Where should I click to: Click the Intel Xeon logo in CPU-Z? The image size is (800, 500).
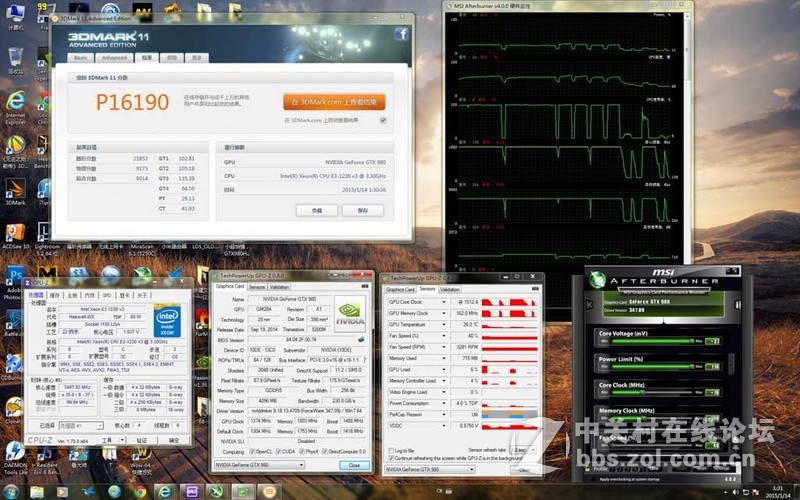167,320
